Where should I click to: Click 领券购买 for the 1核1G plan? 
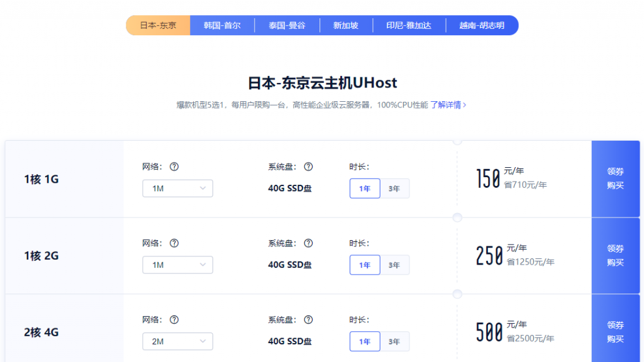(615, 178)
